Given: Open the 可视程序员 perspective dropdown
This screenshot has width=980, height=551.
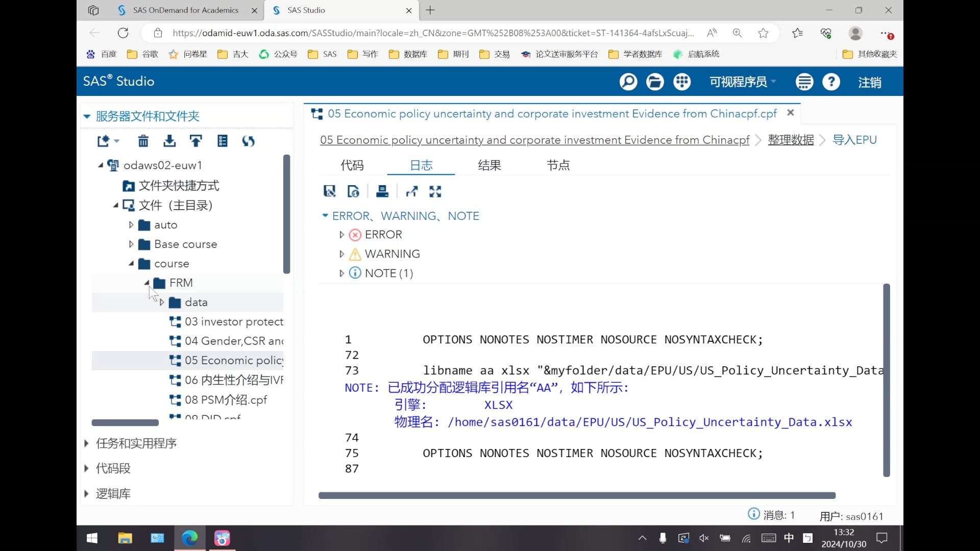Looking at the screenshot, I should point(743,82).
